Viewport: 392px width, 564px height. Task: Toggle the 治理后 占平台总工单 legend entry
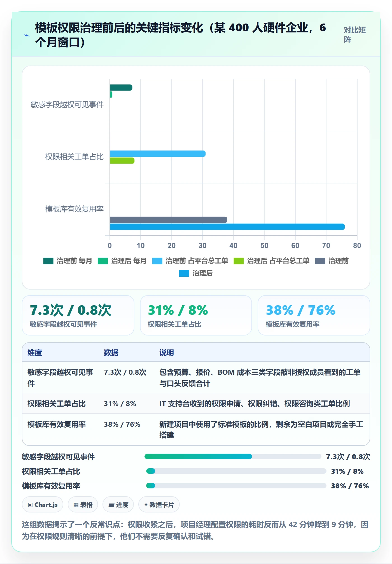click(x=272, y=261)
